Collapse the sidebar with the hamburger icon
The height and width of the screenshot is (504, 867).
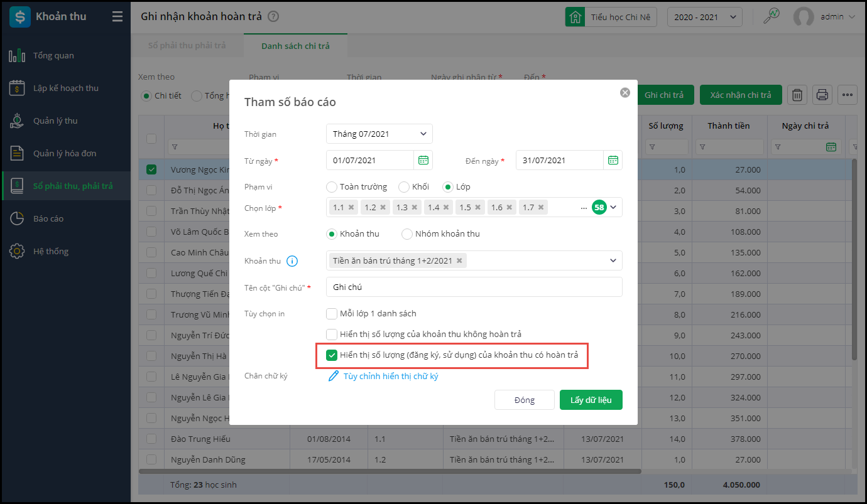[117, 17]
